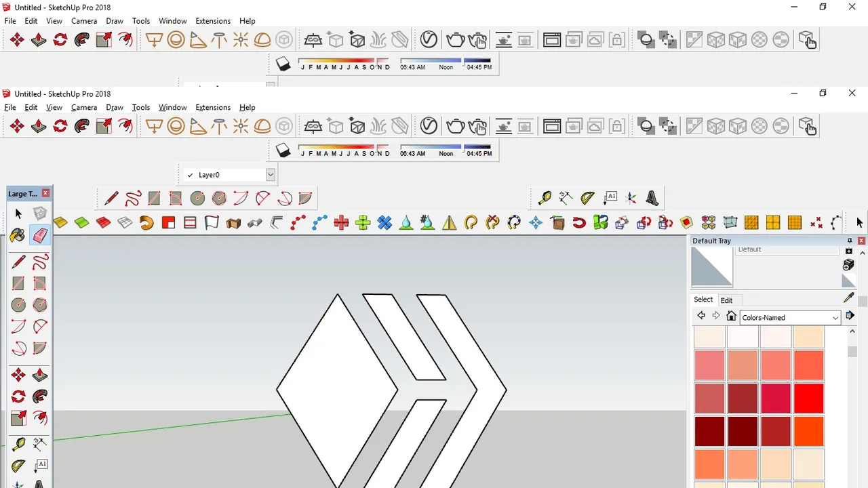Select Follow Me in the Large Tool Set panel
This screenshot has height=488, width=868.
point(40,396)
